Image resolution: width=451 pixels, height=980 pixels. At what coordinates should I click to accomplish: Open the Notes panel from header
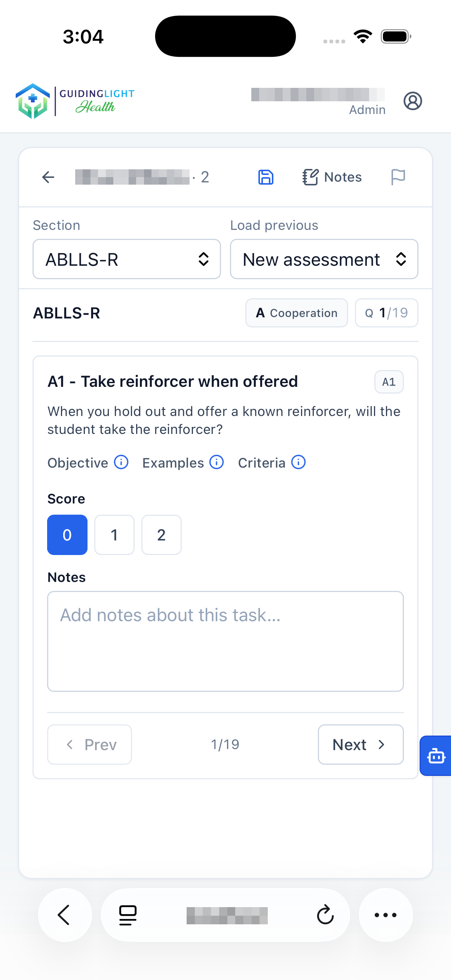tap(332, 177)
